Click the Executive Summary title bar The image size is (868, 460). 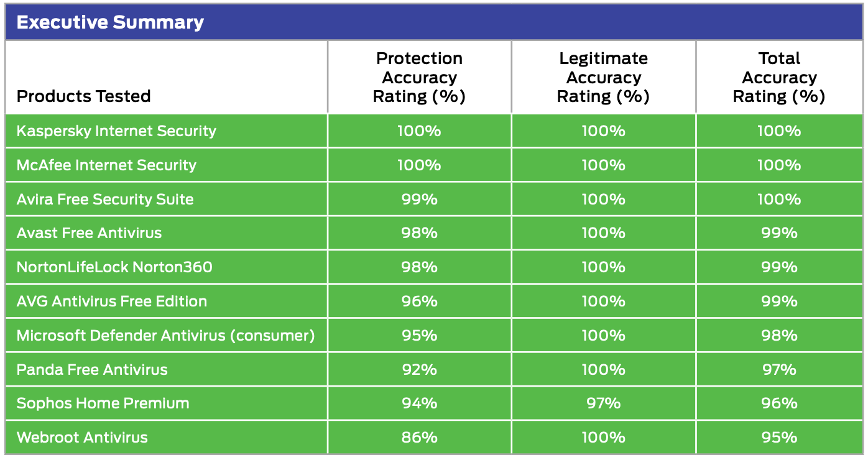110,23
